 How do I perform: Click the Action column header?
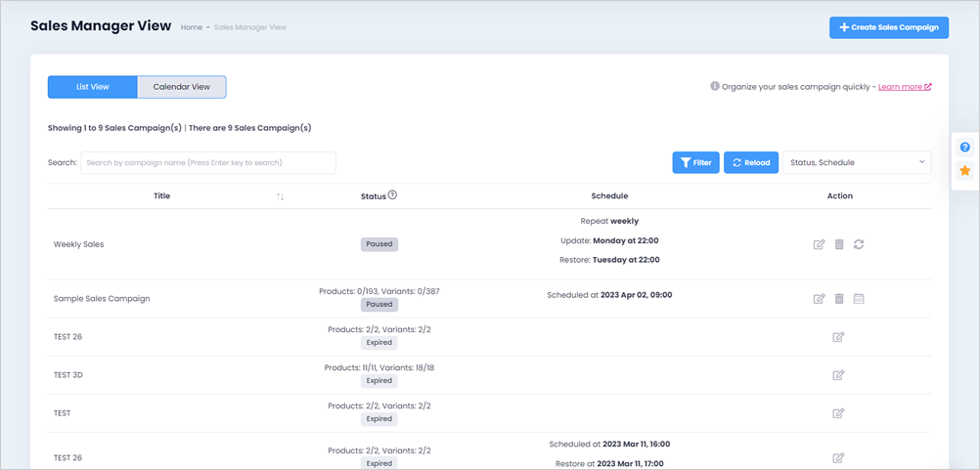click(839, 196)
